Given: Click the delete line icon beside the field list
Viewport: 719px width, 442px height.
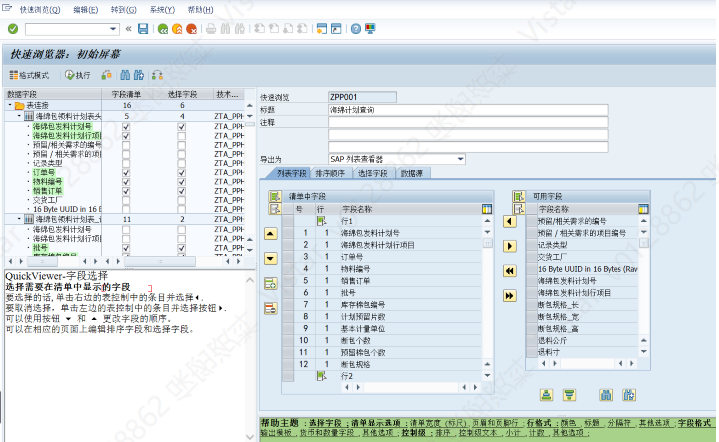Looking at the screenshot, I should point(271,308).
